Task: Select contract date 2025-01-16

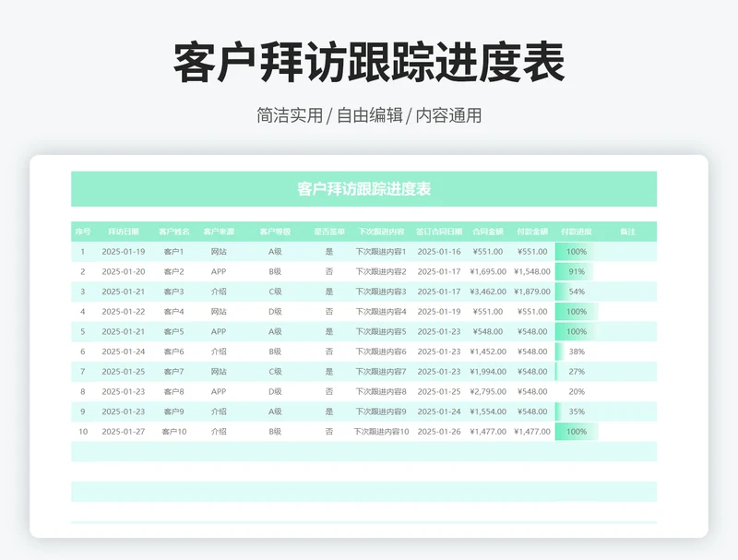Action: tap(439, 252)
